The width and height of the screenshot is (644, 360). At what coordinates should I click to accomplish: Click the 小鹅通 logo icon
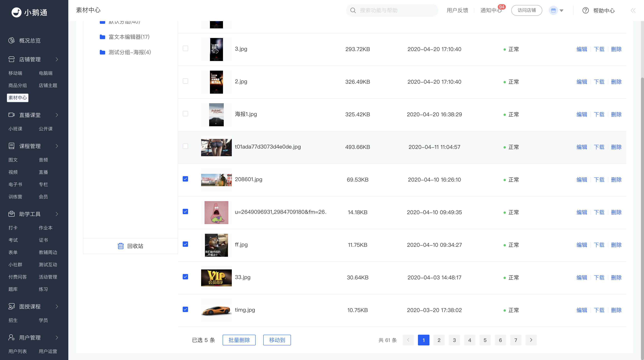(17, 12)
